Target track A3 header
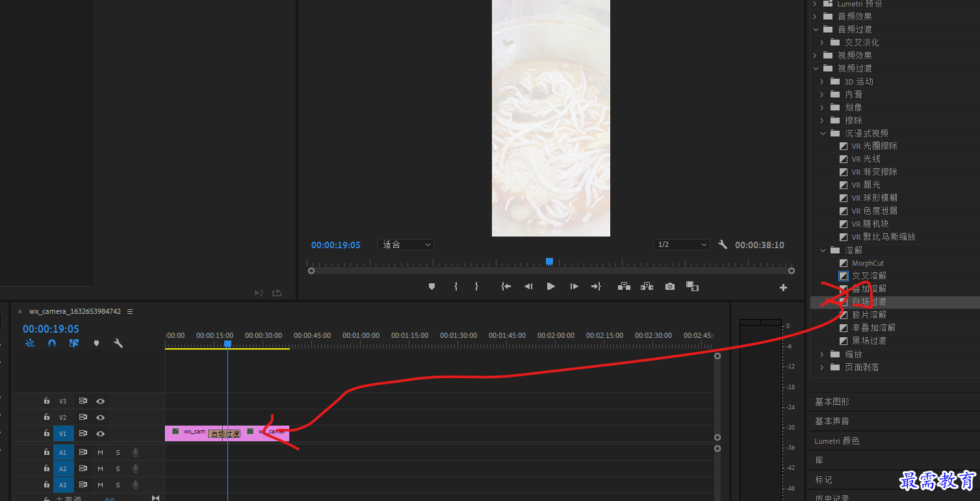The width and height of the screenshot is (980, 501). tap(63, 485)
